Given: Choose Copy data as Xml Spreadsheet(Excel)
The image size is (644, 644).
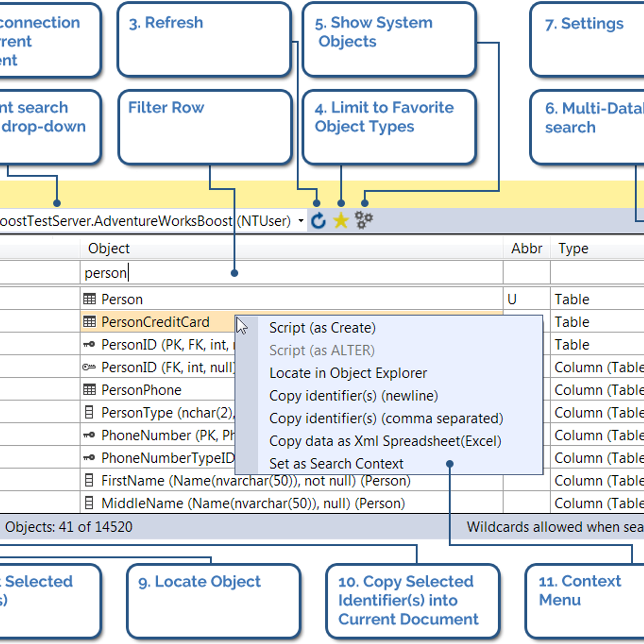Looking at the screenshot, I should (x=385, y=441).
